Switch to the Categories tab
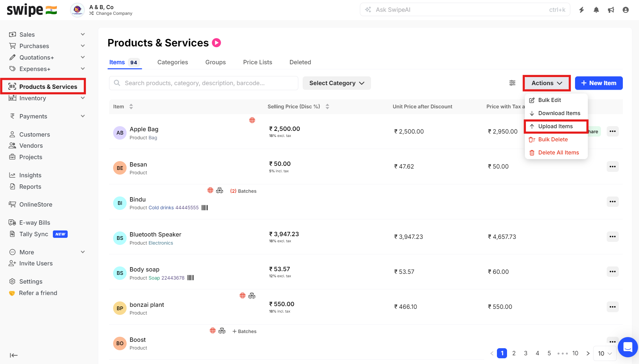The image size is (639, 364). point(172,62)
